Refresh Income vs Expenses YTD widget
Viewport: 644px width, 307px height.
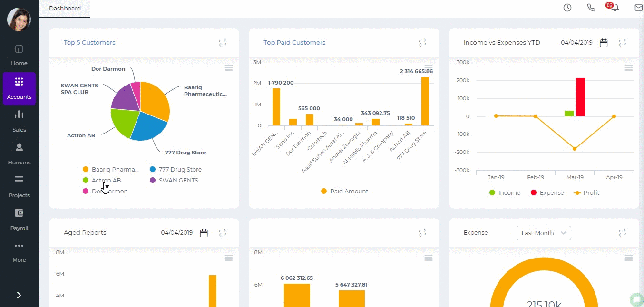tap(622, 43)
